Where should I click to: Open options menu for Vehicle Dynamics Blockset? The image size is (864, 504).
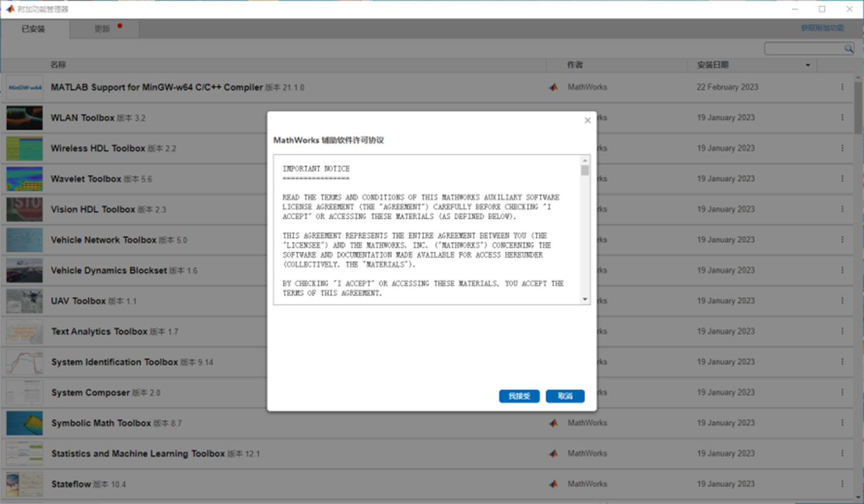click(843, 270)
